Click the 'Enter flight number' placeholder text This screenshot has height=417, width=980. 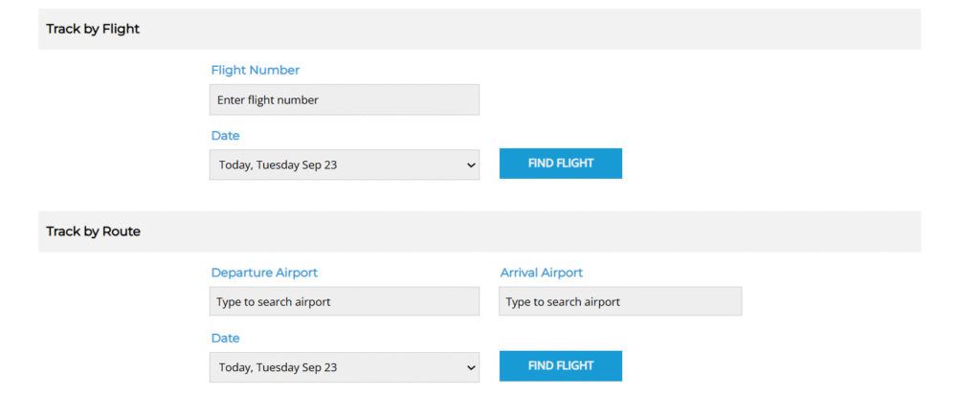coord(268,100)
